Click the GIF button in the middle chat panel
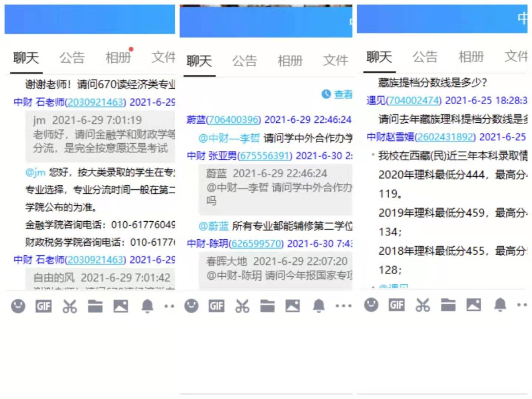 216,306
